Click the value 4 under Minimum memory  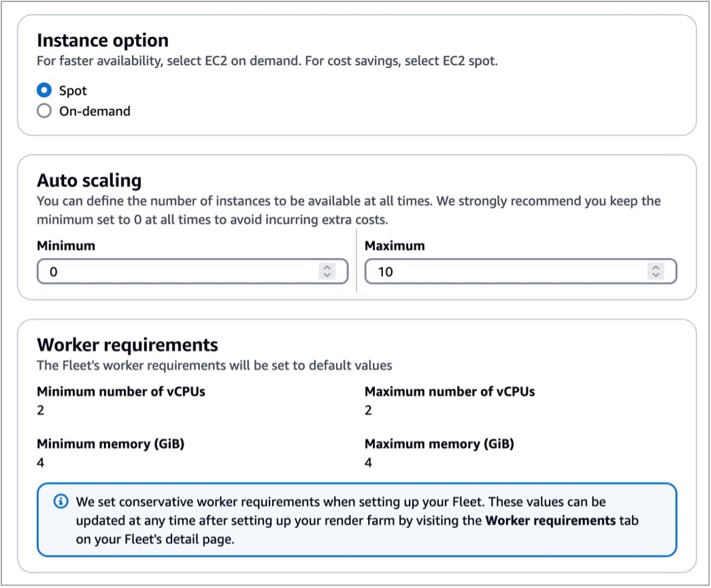coord(40,463)
